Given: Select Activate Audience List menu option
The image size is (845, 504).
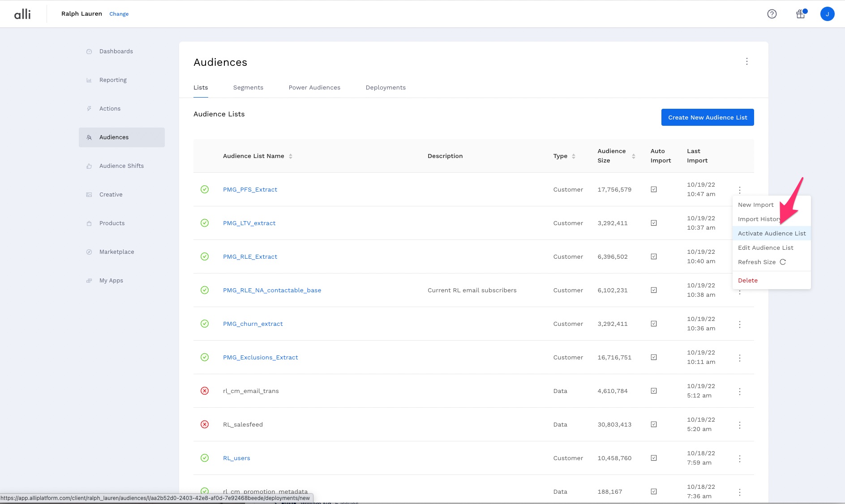Looking at the screenshot, I should pyautogui.click(x=772, y=233).
